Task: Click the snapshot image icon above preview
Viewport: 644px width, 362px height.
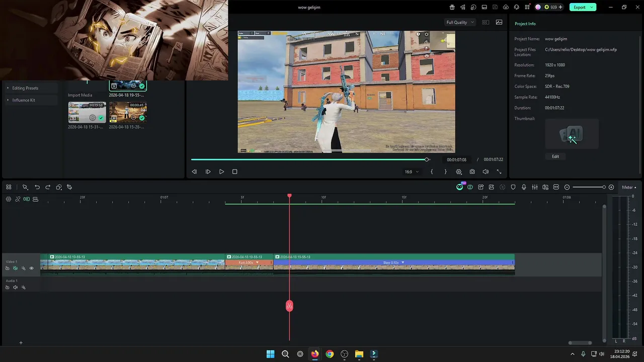Action: point(499,22)
